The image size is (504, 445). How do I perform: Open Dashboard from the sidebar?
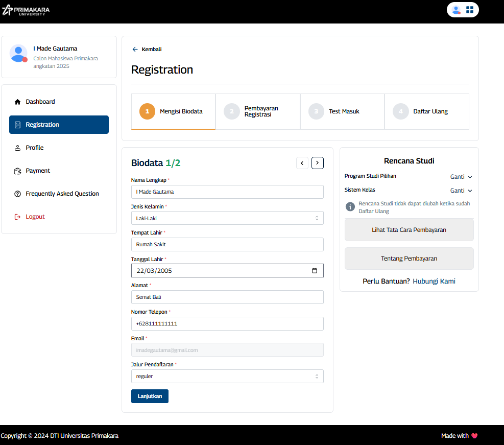(40, 102)
